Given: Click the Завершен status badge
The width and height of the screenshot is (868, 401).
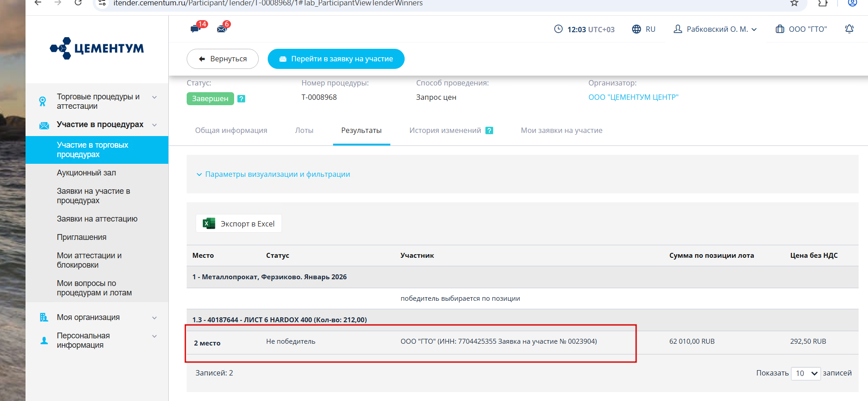Looking at the screenshot, I should 210,98.
